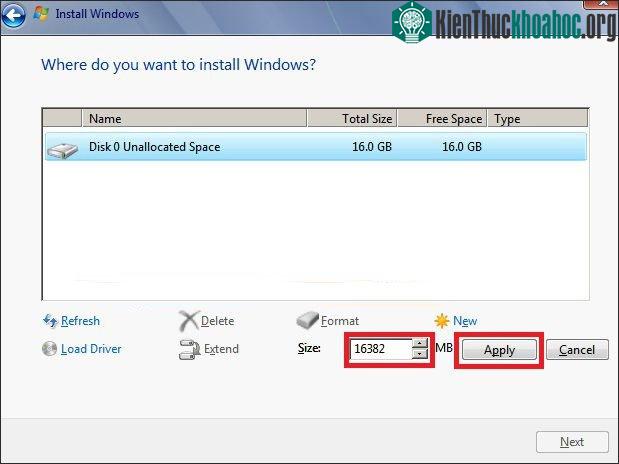Cancel the new partition
The width and height of the screenshot is (619, 464).
tap(577, 349)
